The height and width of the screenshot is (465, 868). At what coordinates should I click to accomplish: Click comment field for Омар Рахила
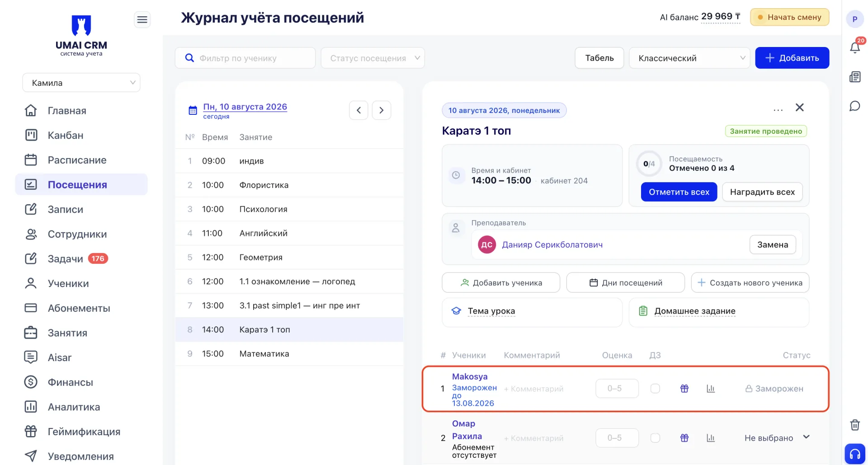point(534,438)
